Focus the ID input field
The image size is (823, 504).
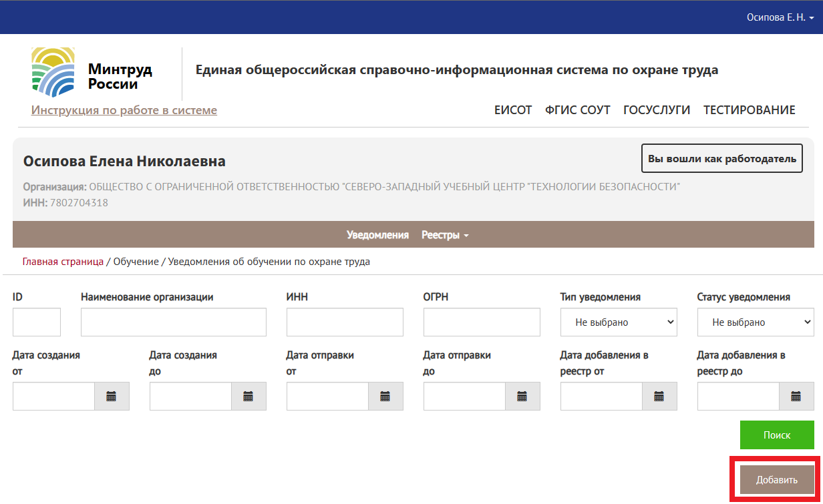(37, 322)
